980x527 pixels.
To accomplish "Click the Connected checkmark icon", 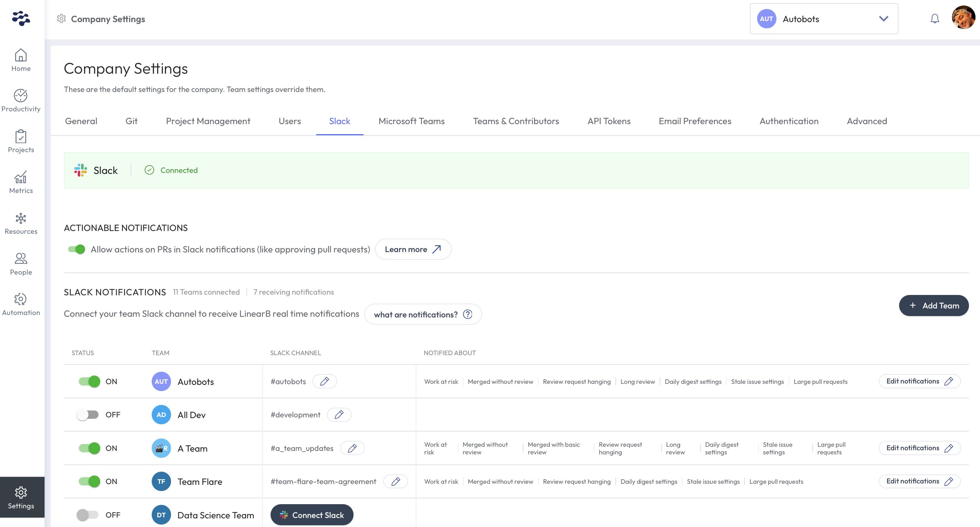I will click(149, 170).
